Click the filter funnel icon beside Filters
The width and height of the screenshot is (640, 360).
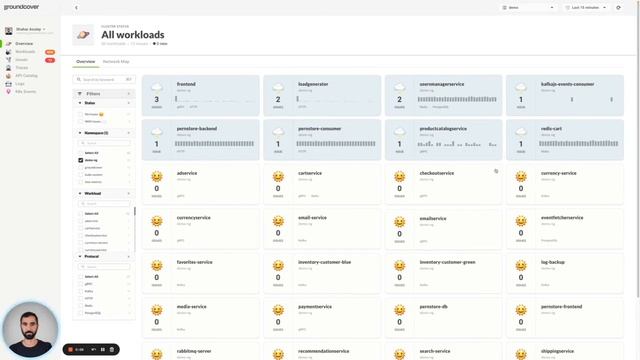[x=80, y=94]
